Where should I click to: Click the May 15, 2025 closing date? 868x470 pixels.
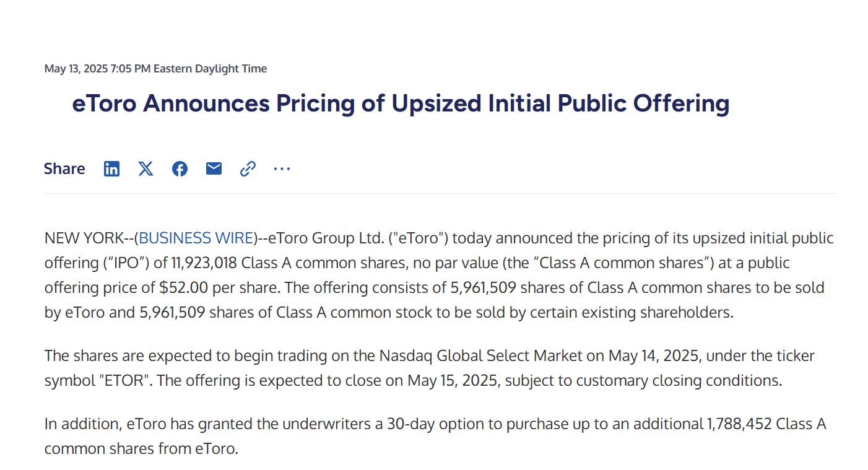[x=452, y=380]
